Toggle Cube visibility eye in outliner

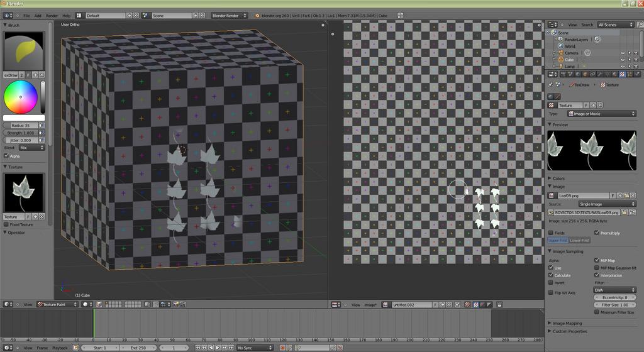click(623, 60)
